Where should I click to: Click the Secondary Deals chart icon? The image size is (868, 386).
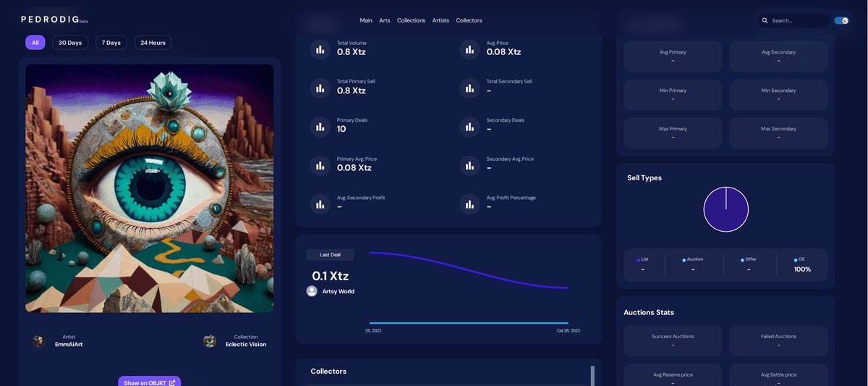(x=469, y=127)
